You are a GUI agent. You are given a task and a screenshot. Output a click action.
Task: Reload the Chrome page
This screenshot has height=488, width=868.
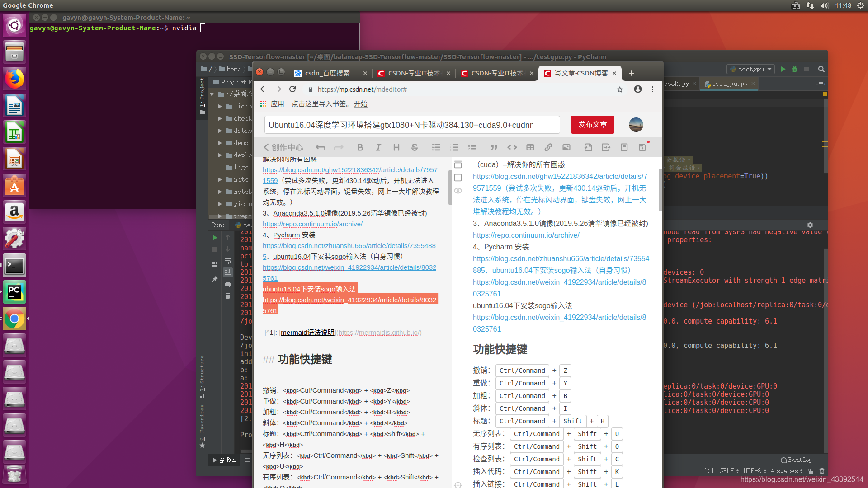292,89
